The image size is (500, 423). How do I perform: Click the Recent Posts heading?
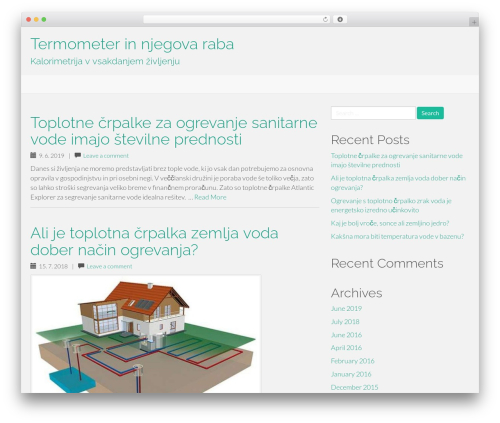point(370,140)
